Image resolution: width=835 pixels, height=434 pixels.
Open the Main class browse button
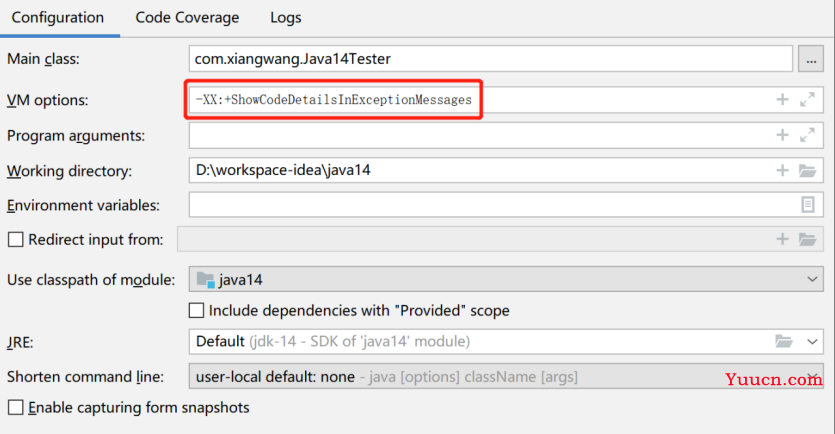[811, 59]
